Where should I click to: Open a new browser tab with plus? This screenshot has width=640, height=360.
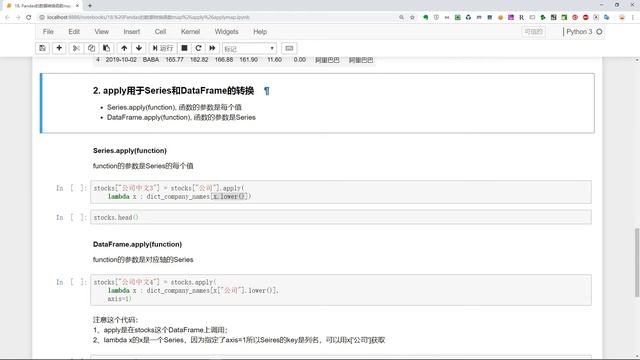89,6
